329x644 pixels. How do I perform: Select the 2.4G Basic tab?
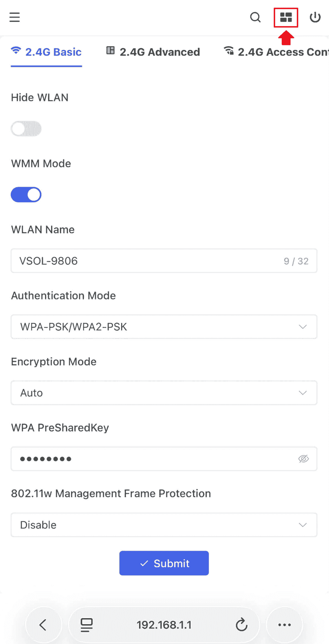coord(46,52)
